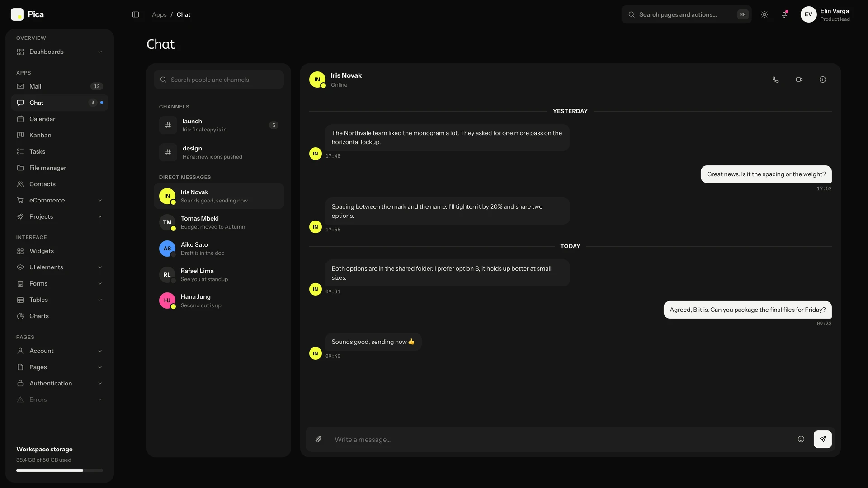Click the Write a message field

tap(561, 440)
